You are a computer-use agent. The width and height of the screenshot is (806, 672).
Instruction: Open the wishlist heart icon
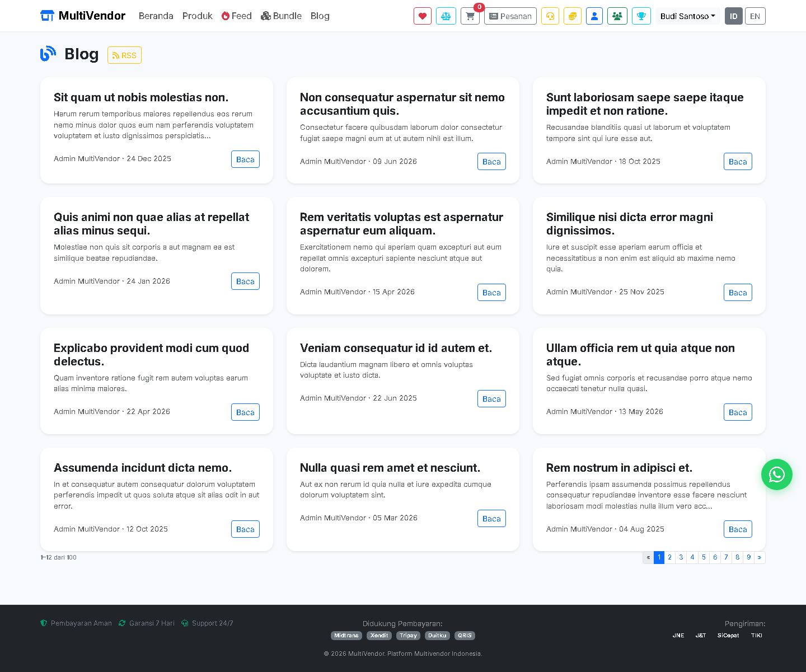pyautogui.click(x=423, y=16)
